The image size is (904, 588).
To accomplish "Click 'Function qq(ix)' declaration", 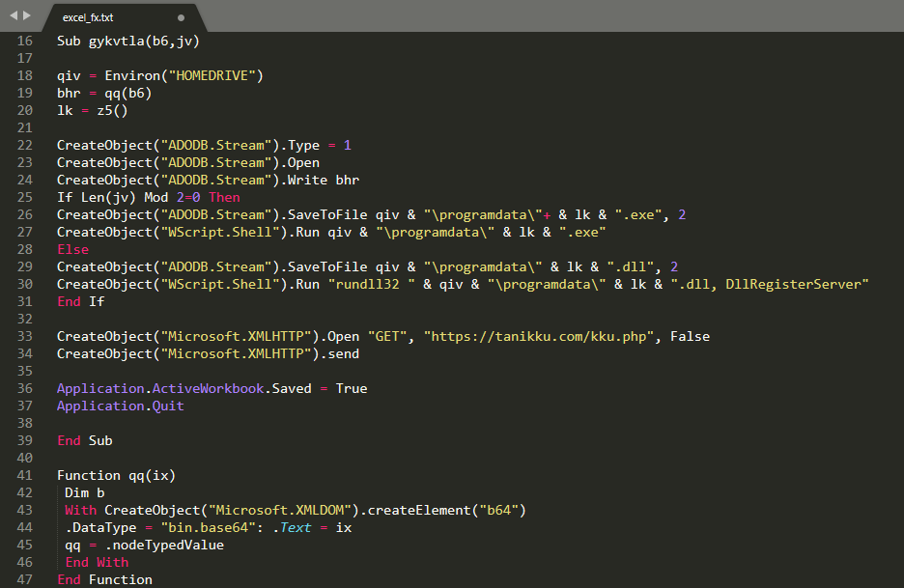I will pyautogui.click(x=117, y=475).
